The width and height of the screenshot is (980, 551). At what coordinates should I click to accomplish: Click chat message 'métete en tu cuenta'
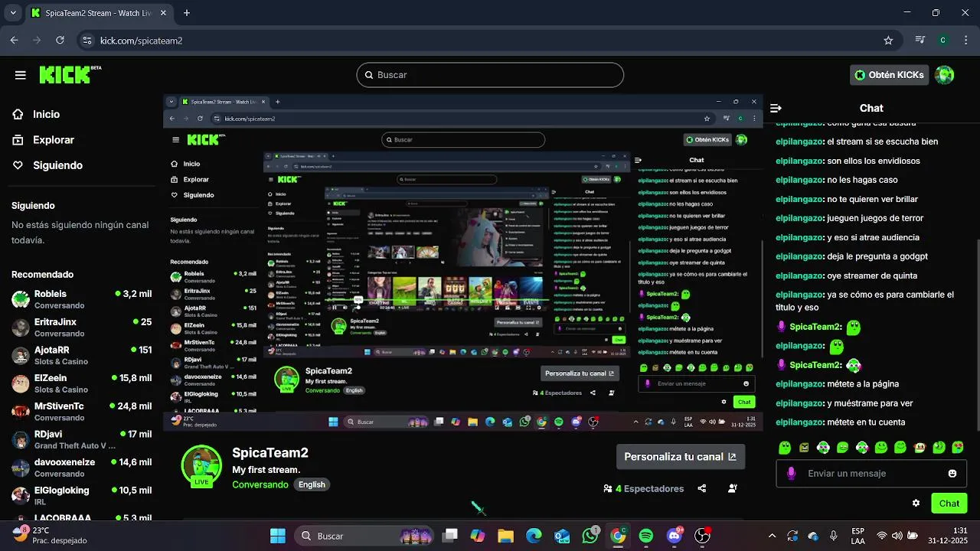click(x=866, y=422)
